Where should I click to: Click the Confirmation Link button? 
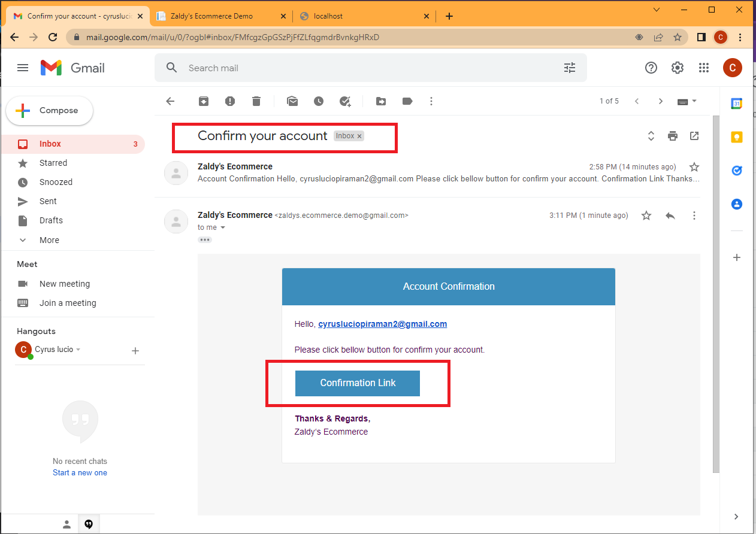357,383
